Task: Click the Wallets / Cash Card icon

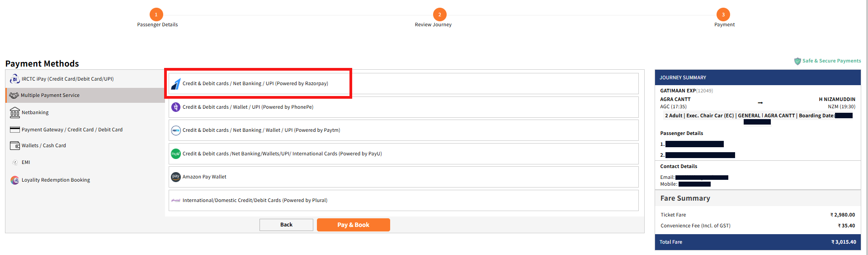Action: [14, 146]
